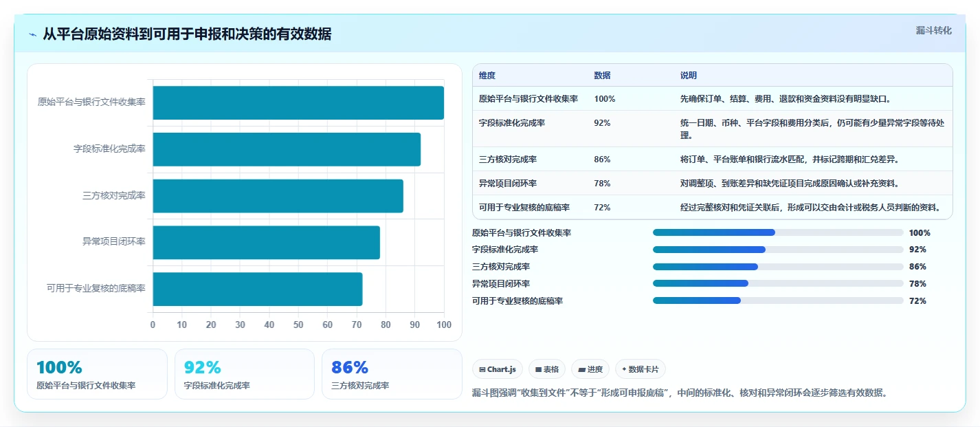Click the 78% progress bar for 异常项目闭环率
The height and width of the screenshot is (427, 980).
(x=778, y=283)
